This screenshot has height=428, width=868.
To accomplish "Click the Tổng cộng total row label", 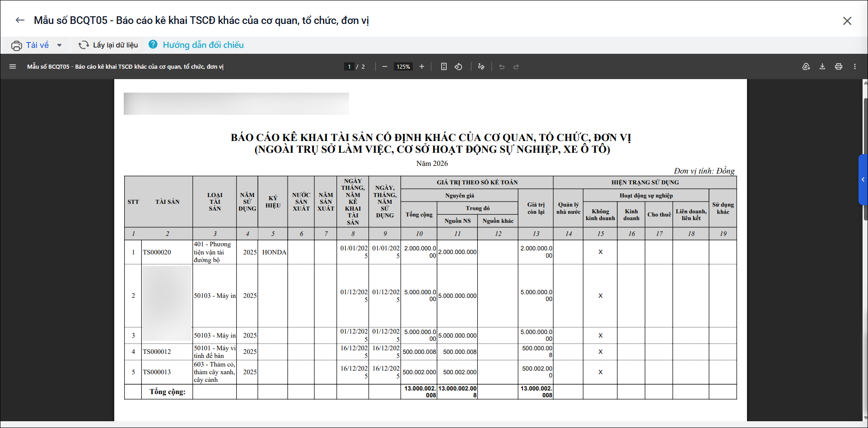I will 168,392.
